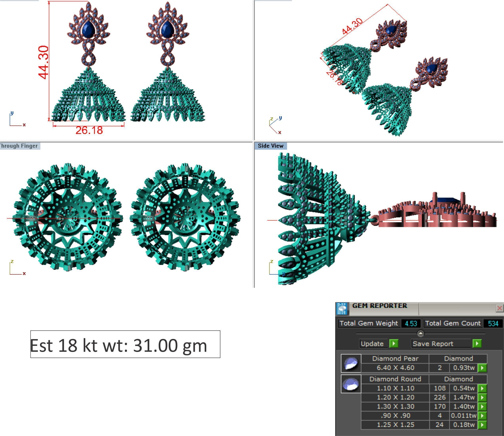Click the Total Gem Count label

pyautogui.click(x=453, y=324)
